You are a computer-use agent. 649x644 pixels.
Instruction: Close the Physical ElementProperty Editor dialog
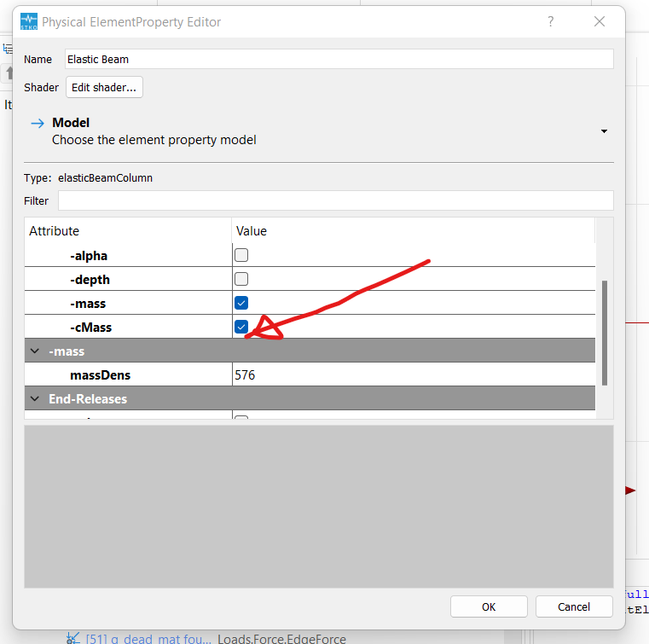click(599, 21)
